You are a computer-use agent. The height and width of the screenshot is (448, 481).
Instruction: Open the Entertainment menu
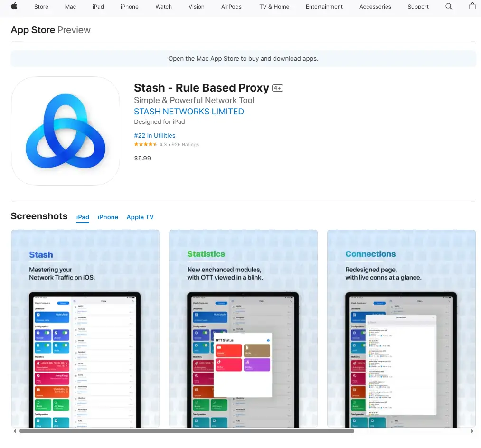click(324, 7)
